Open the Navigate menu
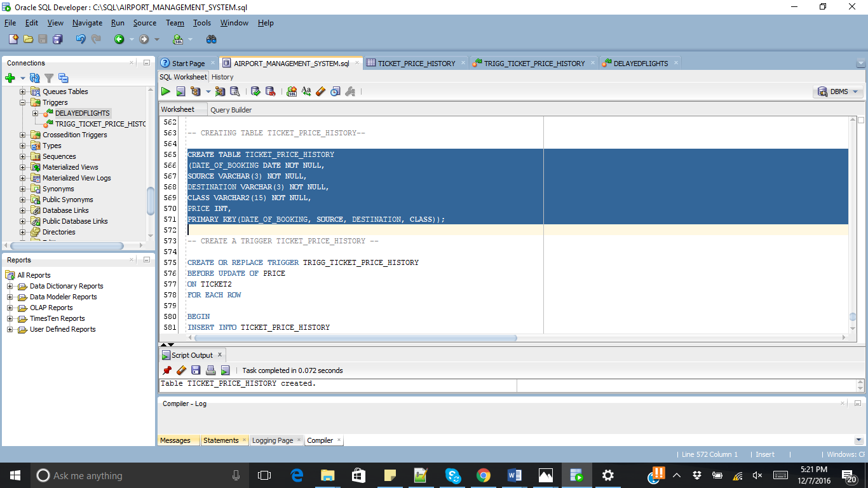Screen dimensions: 868x488 click(87, 23)
